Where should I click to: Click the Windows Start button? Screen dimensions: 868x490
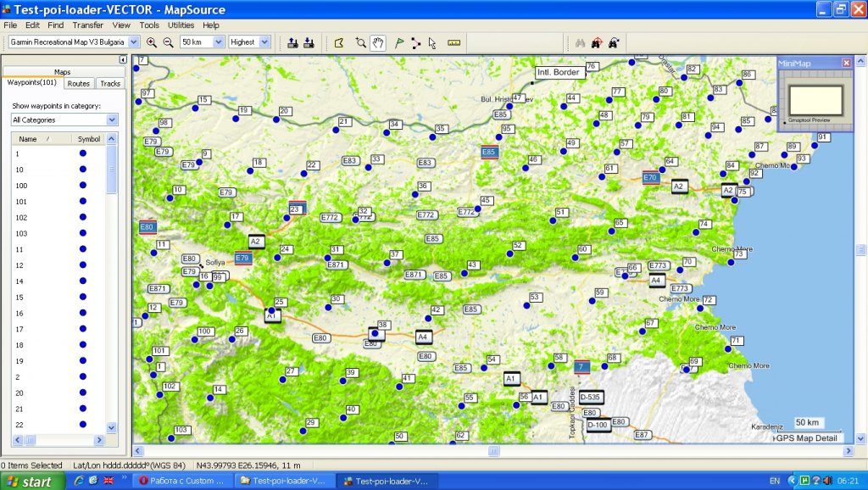pyautogui.click(x=31, y=481)
